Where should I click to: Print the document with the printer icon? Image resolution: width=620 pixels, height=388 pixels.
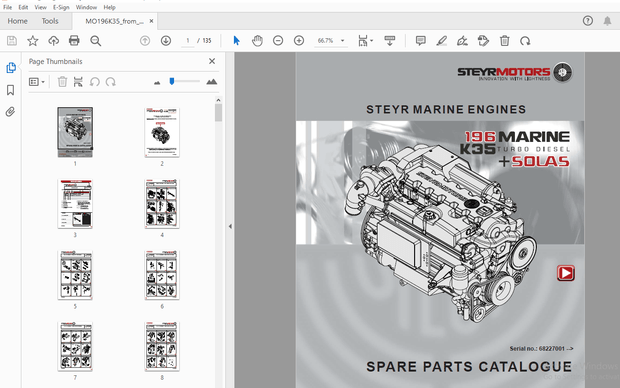[74, 40]
